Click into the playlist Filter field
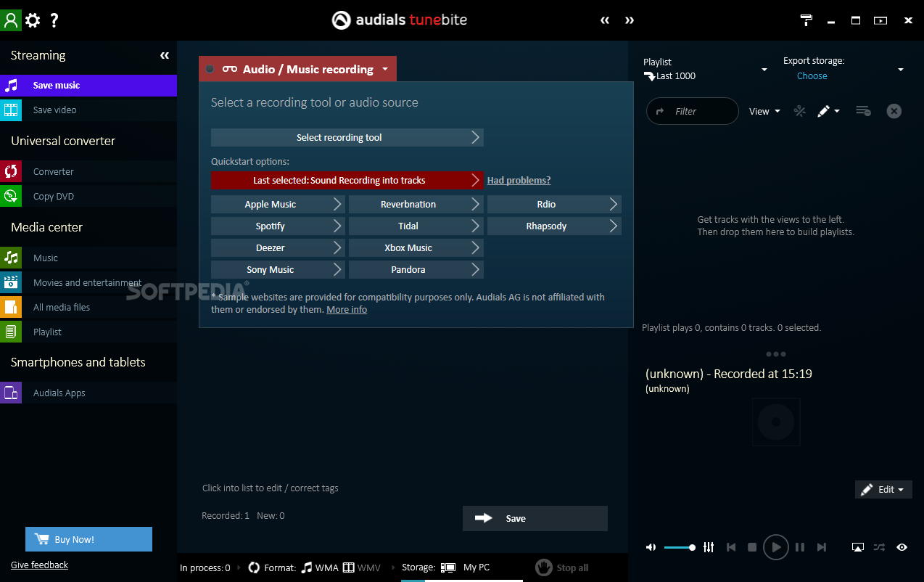This screenshot has width=924, height=582. point(693,112)
